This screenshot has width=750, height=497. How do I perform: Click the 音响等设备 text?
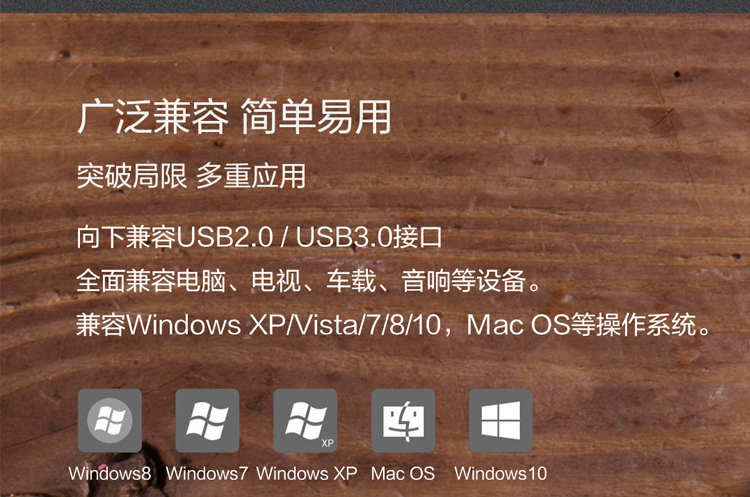[x=463, y=281]
